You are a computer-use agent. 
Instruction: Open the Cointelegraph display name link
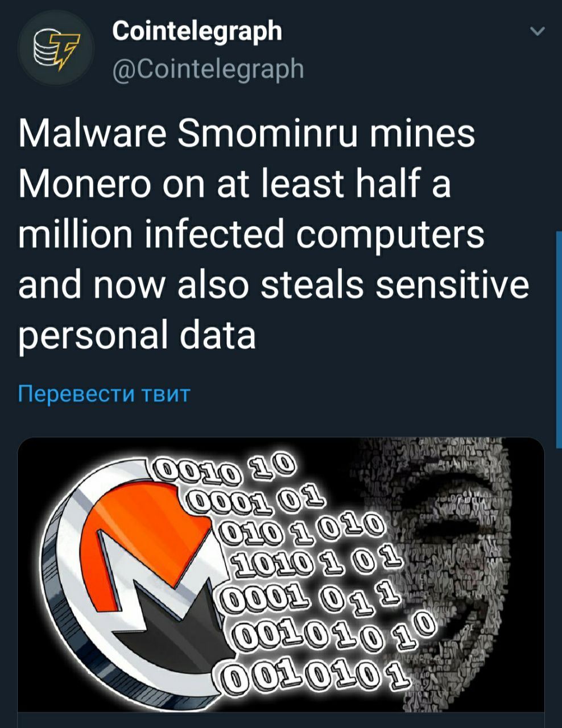(x=197, y=31)
